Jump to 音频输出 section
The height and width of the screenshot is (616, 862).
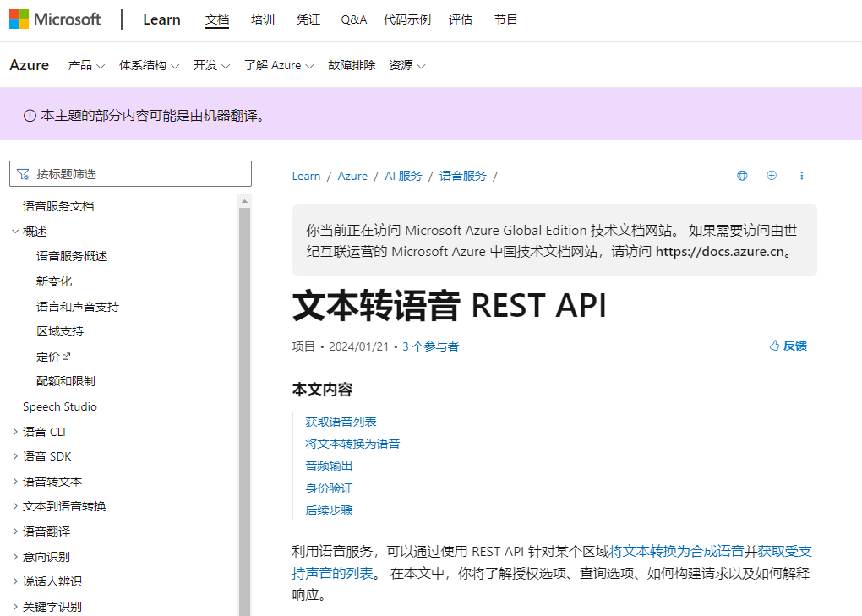(x=329, y=466)
